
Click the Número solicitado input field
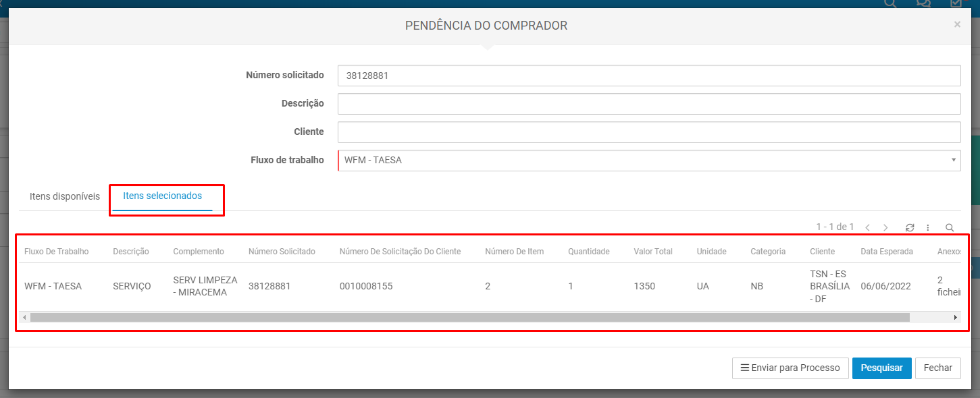[x=648, y=75]
